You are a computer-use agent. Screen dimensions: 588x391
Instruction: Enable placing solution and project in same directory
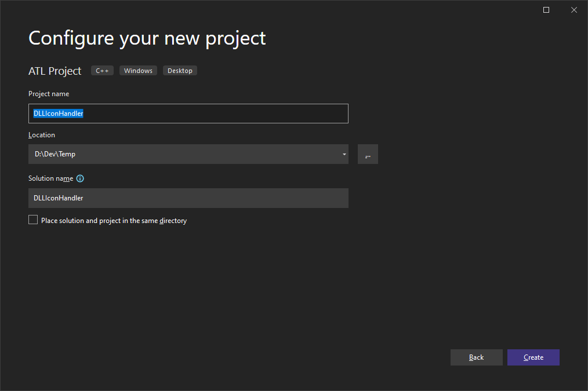point(33,220)
